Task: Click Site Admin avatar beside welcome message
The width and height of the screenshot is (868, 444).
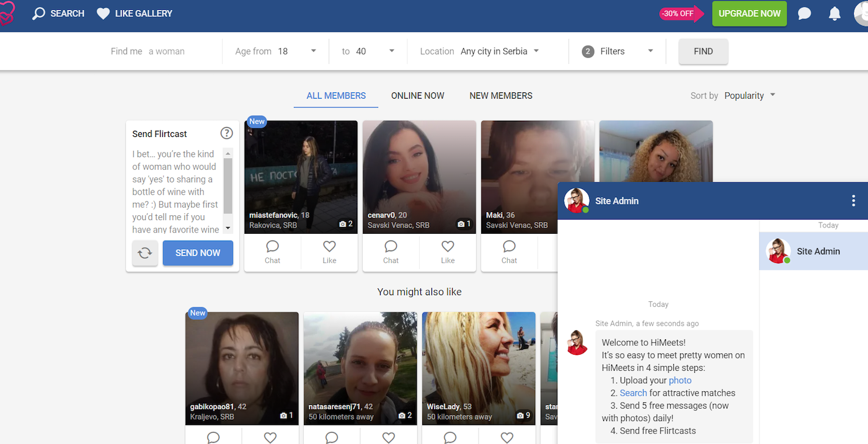Action: pos(577,342)
